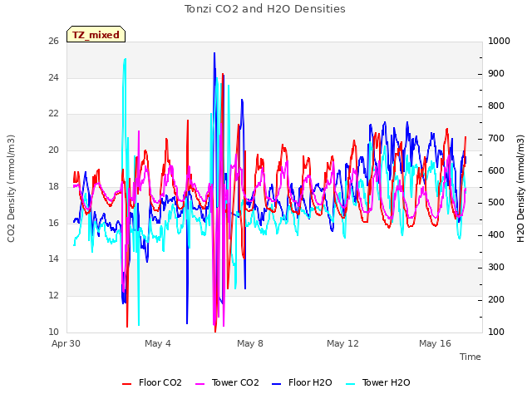Click the Floor CO2 legend entry

(x=151, y=382)
